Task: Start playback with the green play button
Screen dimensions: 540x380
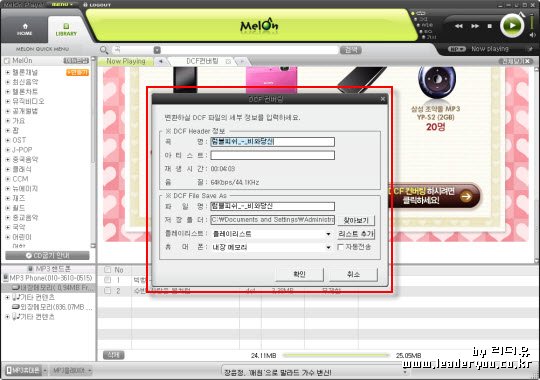Action: (512, 25)
